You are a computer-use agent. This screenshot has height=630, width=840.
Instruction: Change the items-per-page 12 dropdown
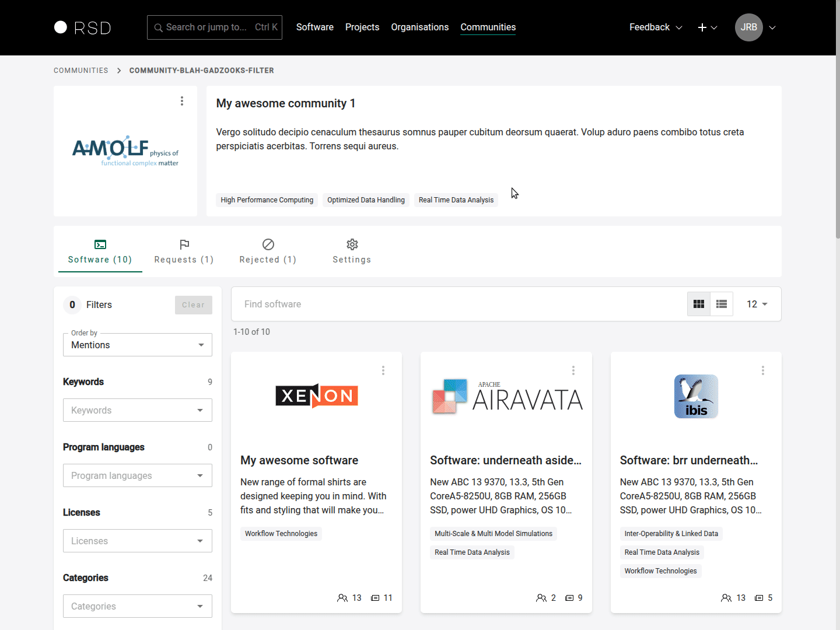(x=757, y=304)
